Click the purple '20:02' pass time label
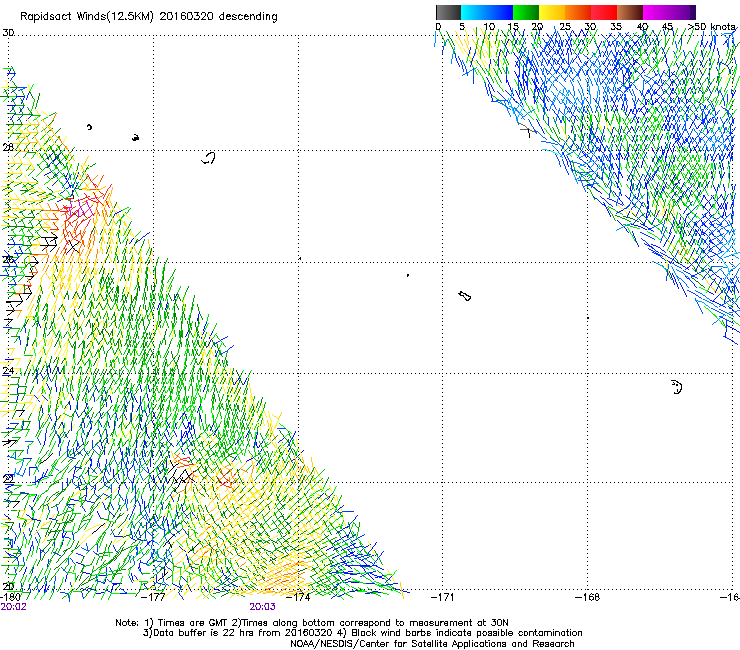The image size is (740, 650). [x=13, y=607]
